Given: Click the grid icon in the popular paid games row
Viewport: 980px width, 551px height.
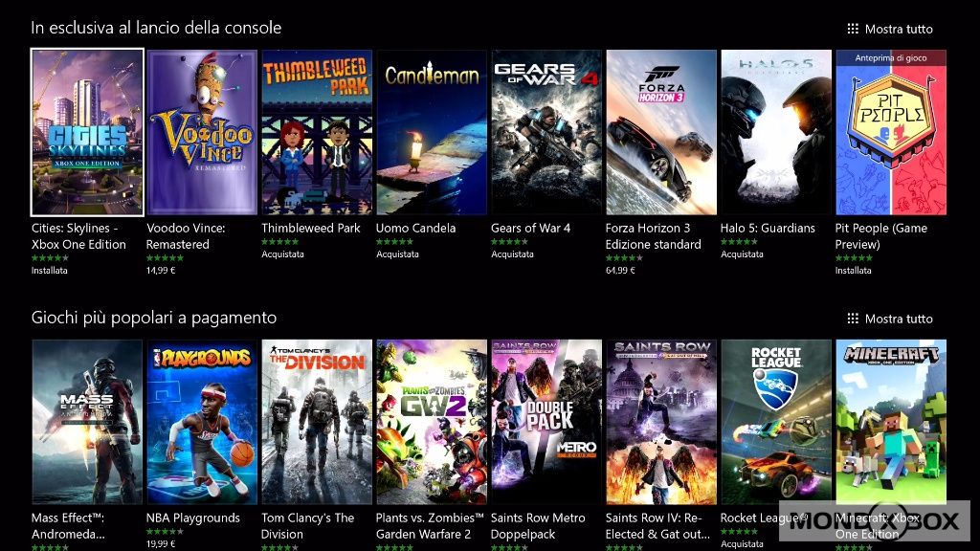Looking at the screenshot, I should point(853,319).
